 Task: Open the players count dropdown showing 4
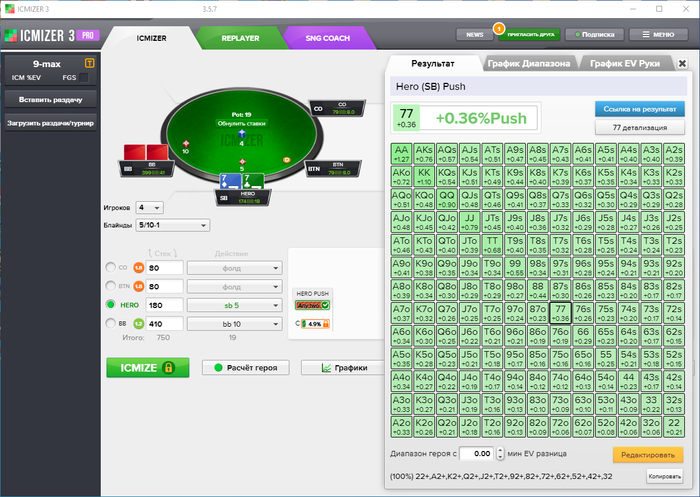(x=150, y=207)
